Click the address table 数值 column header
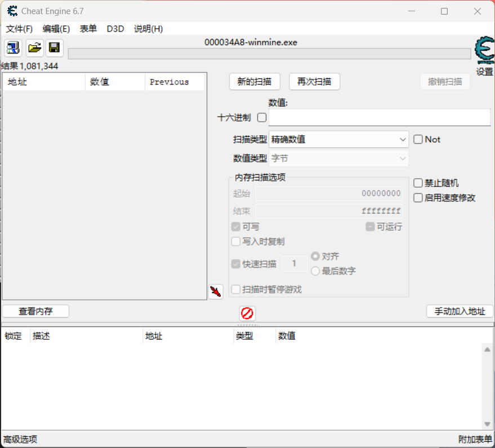The width and height of the screenshot is (495, 448). click(x=287, y=336)
